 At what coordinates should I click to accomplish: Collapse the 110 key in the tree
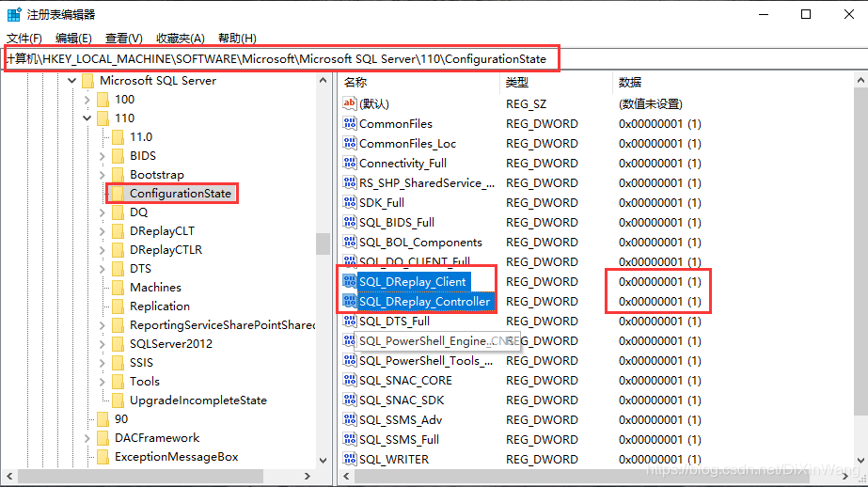click(x=87, y=118)
